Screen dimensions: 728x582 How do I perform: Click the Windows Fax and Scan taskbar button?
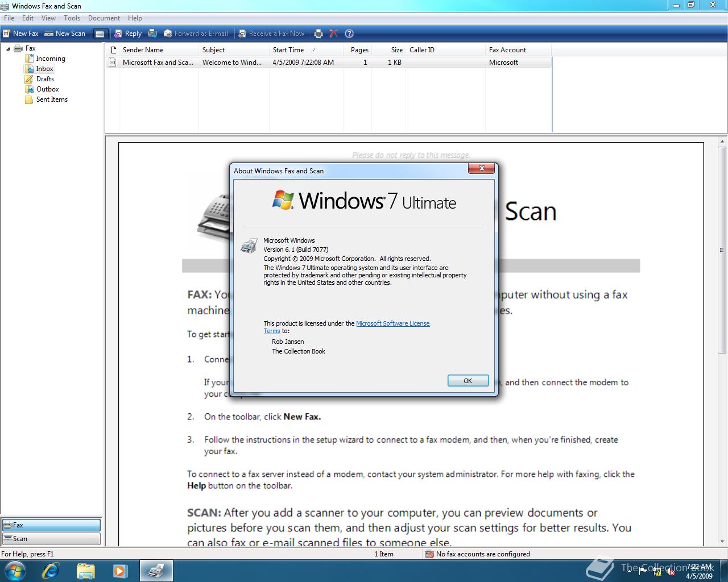156,571
